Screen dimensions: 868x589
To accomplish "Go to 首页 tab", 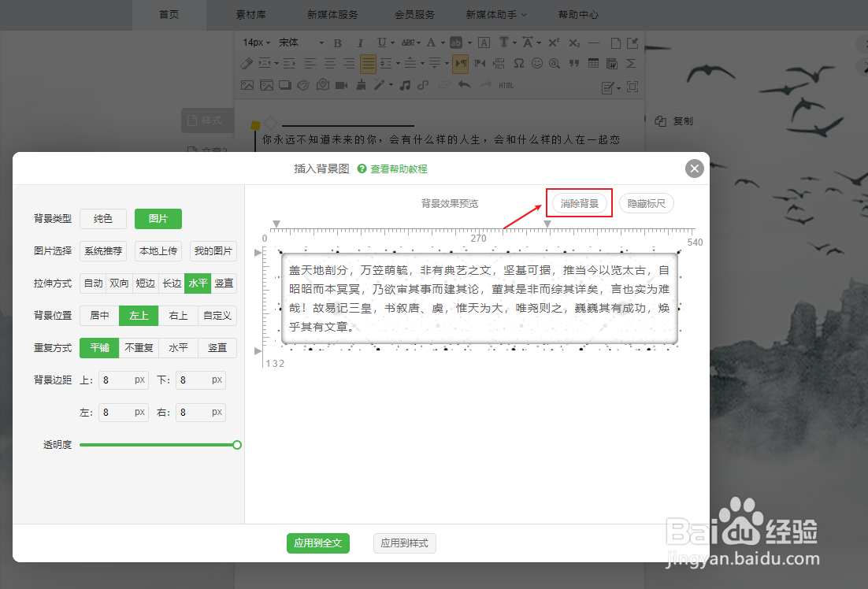I will pyautogui.click(x=169, y=15).
